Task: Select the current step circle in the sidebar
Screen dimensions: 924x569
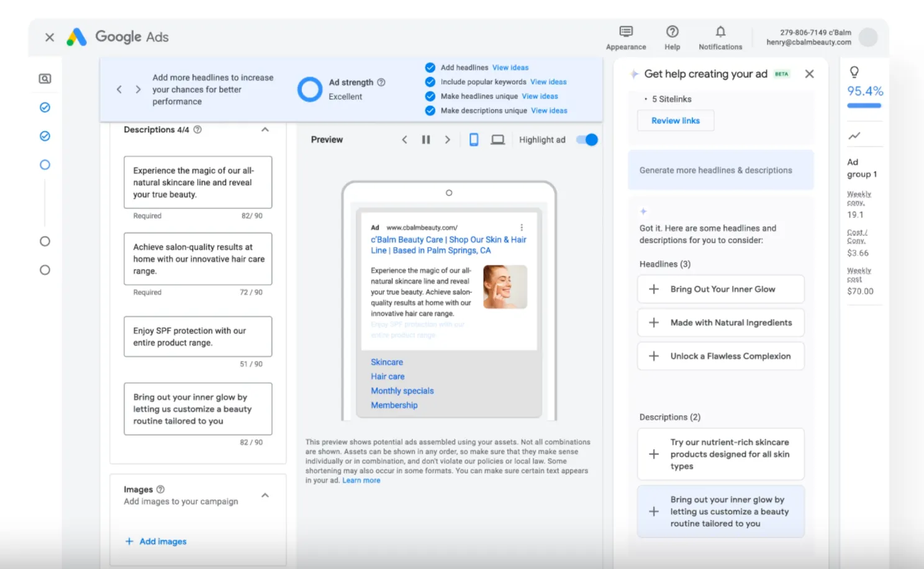Action: point(45,165)
